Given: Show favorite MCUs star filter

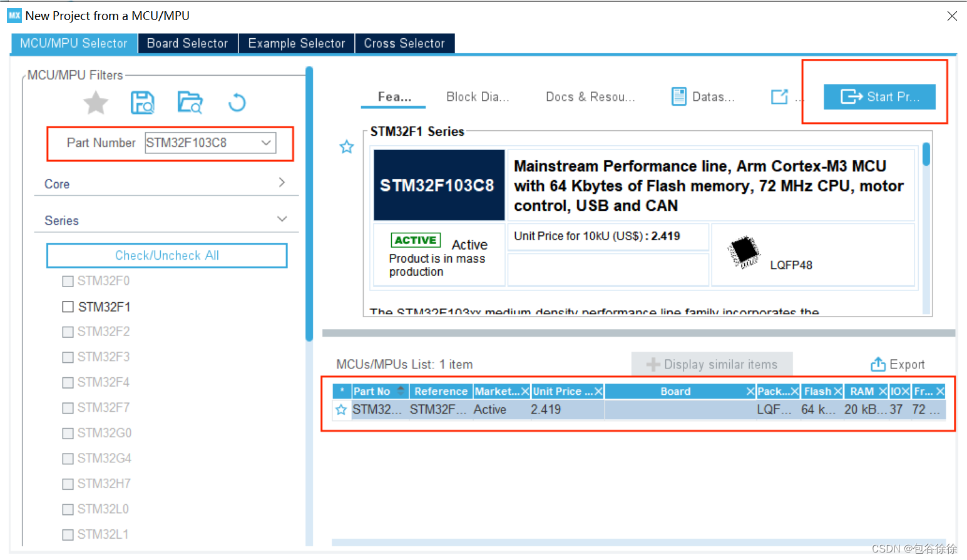Looking at the screenshot, I should (x=96, y=103).
